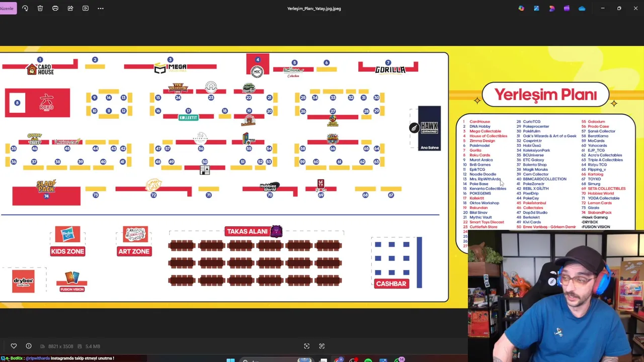The height and width of the screenshot is (362, 644).
Task: Click the KIDS ZONE label
Action: click(67, 251)
